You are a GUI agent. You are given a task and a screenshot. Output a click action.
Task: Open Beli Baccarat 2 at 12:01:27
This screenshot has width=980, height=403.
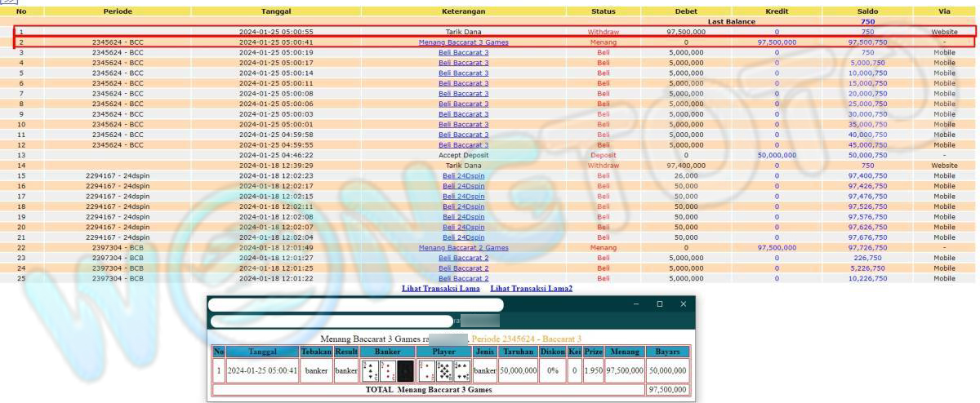(463, 258)
